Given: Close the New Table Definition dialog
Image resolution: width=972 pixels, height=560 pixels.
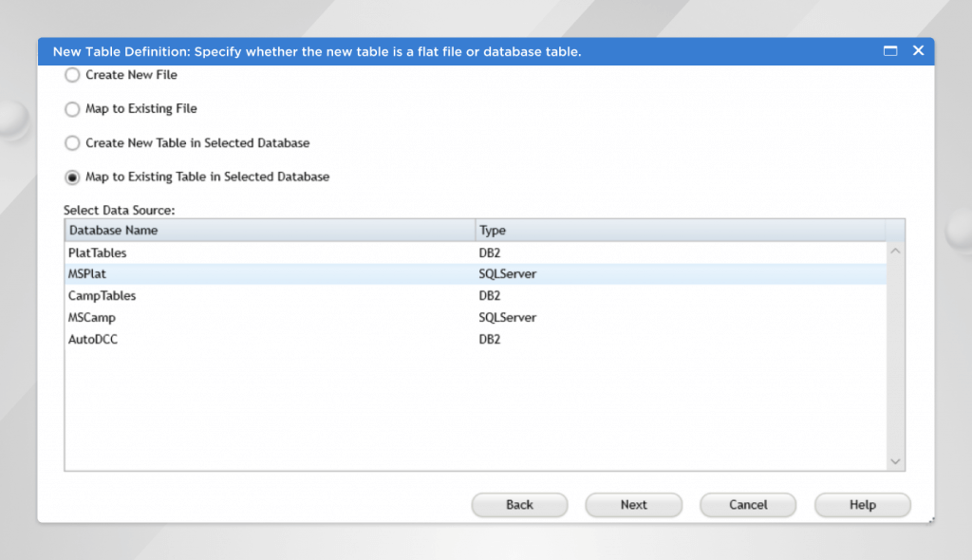Looking at the screenshot, I should [918, 51].
